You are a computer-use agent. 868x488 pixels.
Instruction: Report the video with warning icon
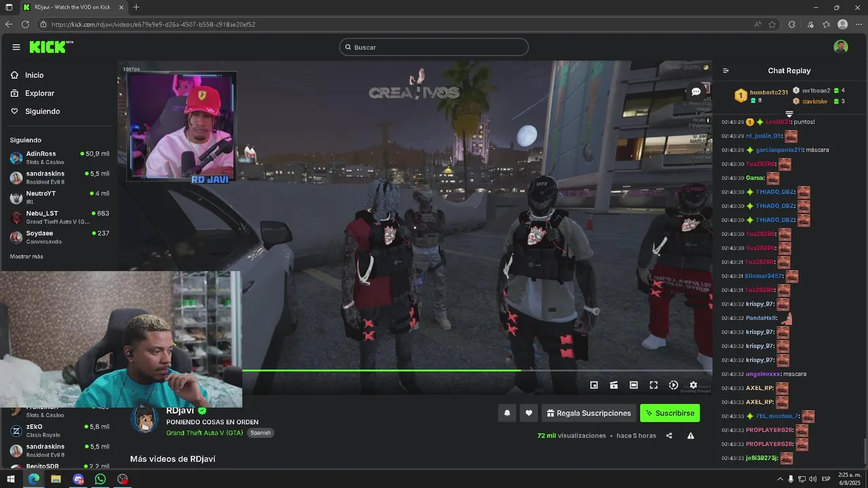click(690, 436)
